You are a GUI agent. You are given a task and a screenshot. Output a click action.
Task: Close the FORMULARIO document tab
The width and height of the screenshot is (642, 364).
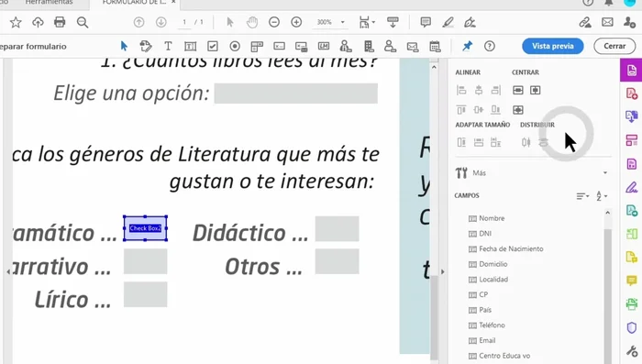point(173,2)
